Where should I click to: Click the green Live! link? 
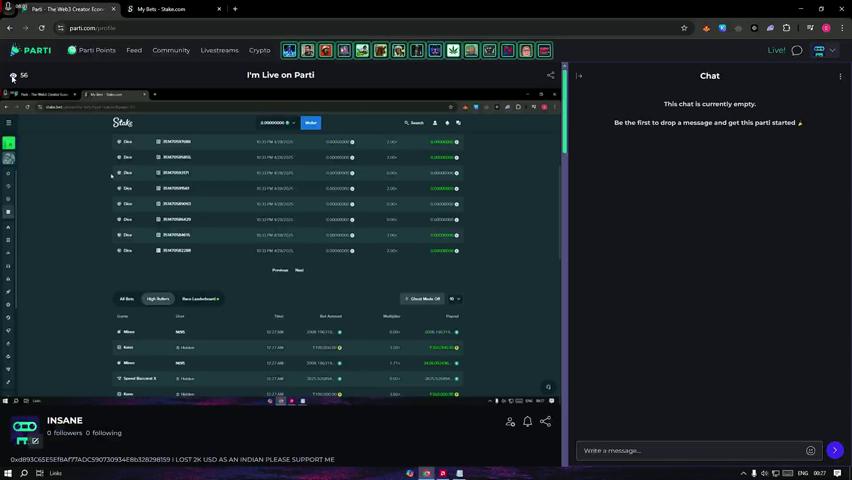click(776, 50)
